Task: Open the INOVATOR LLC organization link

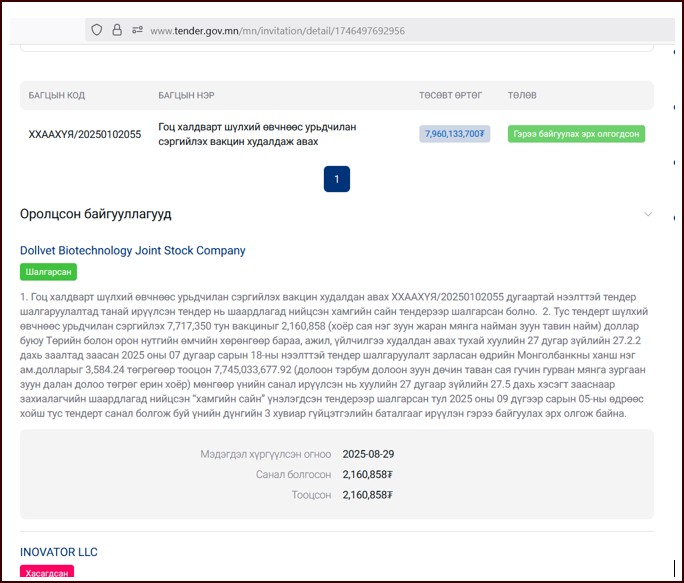Action: 59,552
